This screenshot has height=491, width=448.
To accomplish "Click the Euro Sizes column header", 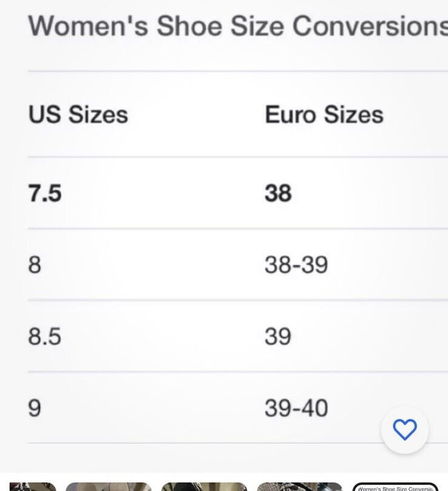I will coord(324,115).
